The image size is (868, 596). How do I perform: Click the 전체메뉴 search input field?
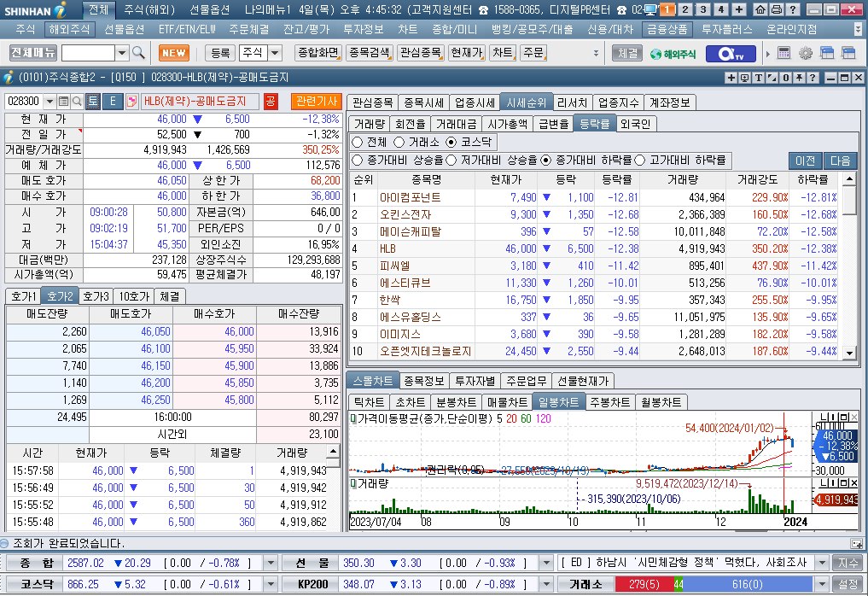[x=89, y=53]
